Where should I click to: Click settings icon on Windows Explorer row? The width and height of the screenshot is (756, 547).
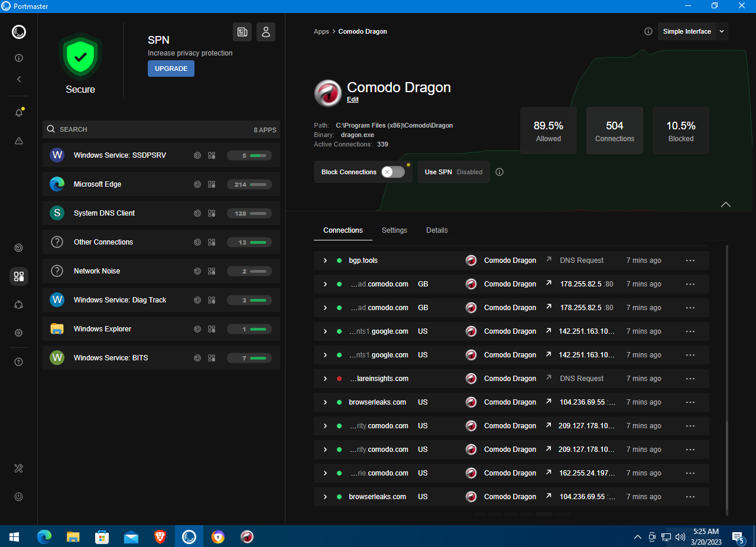[x=212, y=329]
